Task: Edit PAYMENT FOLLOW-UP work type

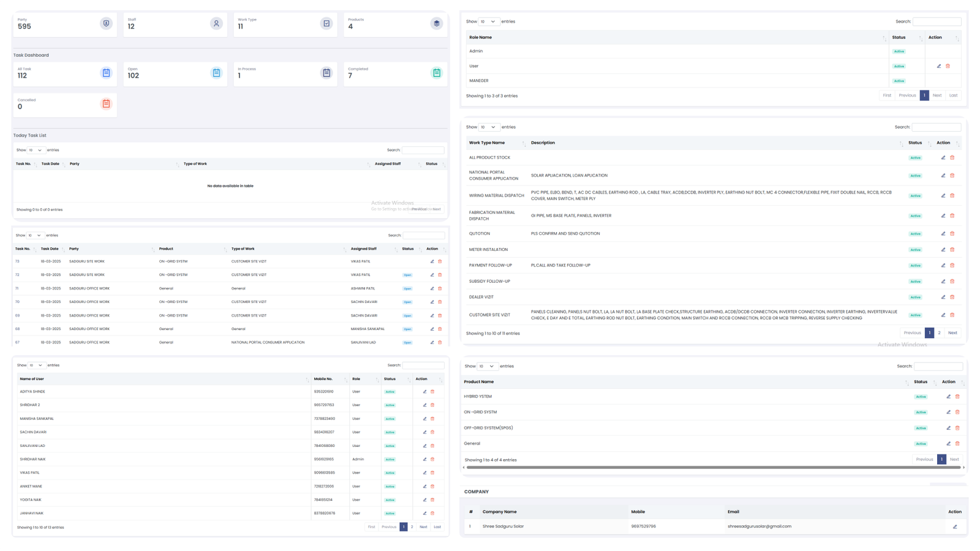Action: 943,266
